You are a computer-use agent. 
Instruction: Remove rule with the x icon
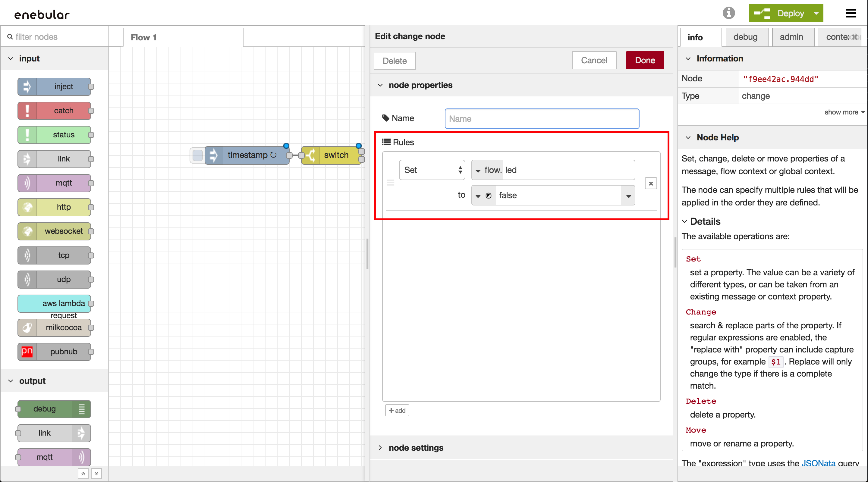[651, 183]
